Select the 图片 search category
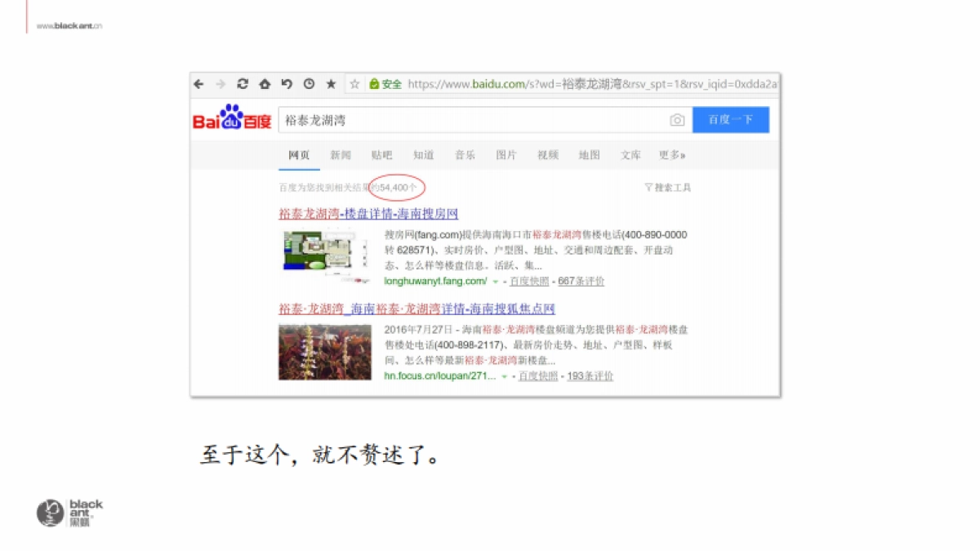Screen dimensions: 980x551 [506, 155]
